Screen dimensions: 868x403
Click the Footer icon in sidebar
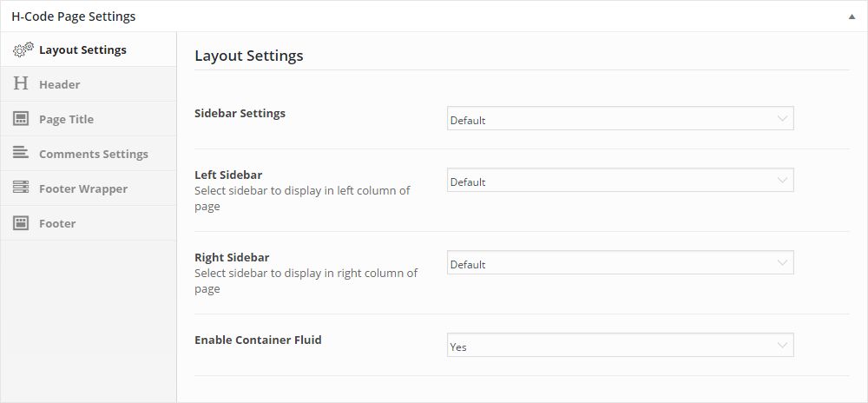point(21,223)
